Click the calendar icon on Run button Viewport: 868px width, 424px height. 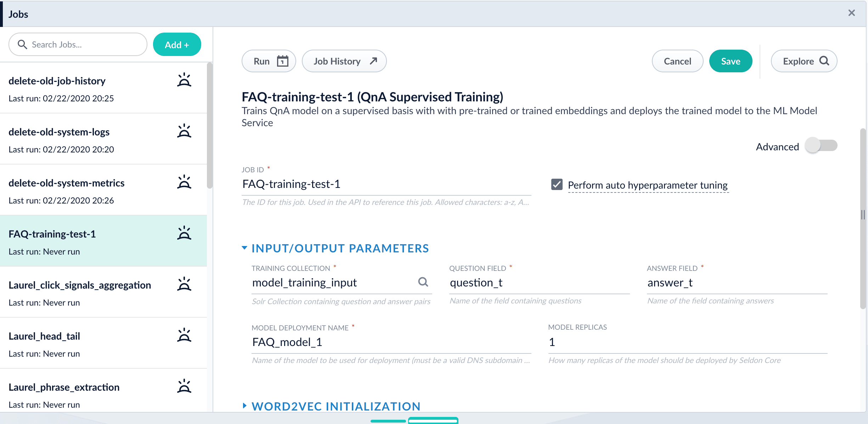point(282,61)
